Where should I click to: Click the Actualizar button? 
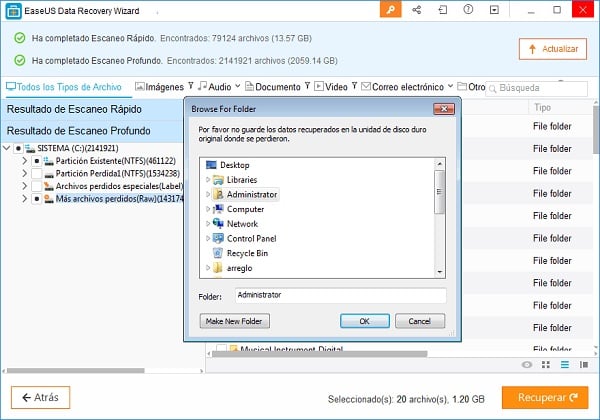click(553, 49)
